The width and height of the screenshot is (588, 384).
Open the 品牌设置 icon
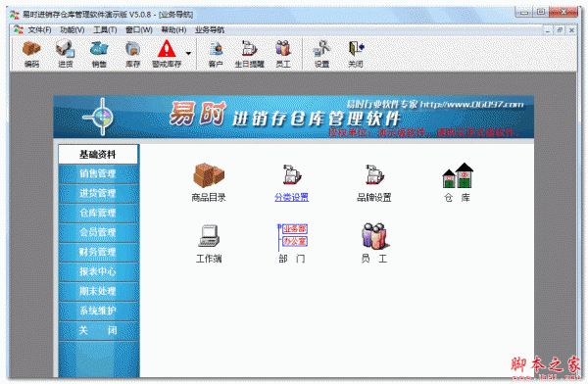point(374,174)
